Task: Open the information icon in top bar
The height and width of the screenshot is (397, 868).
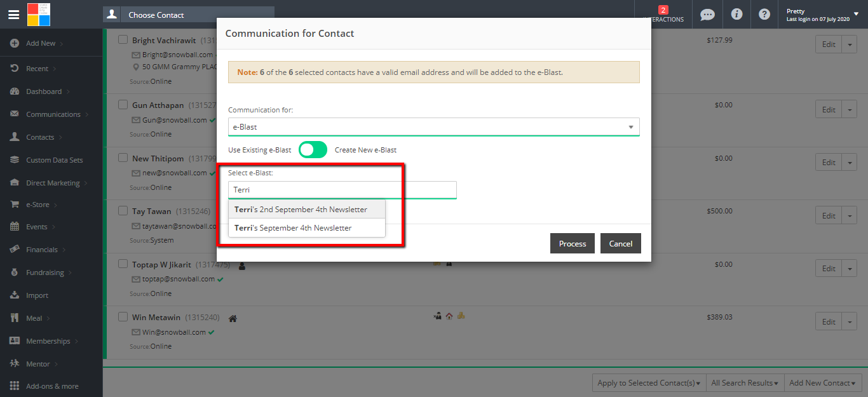Action: tap(736, 15)
